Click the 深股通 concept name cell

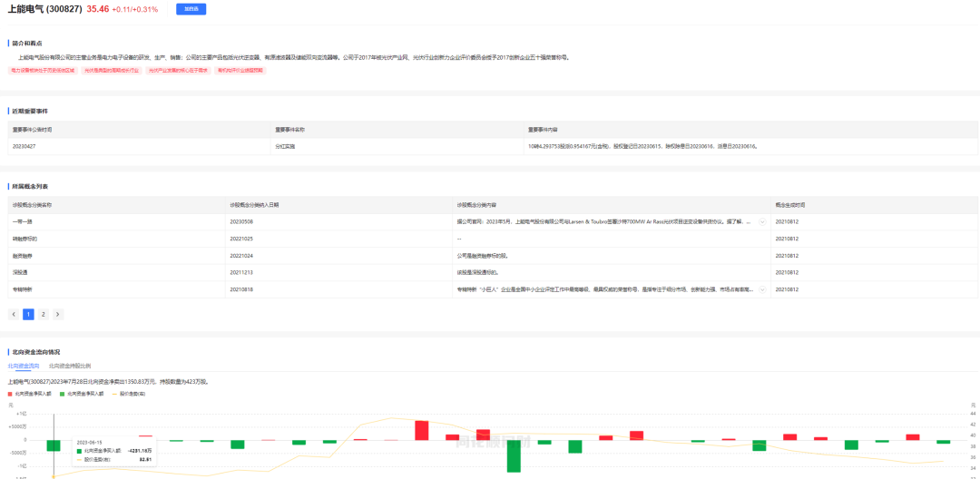click(x=116, y=273)
